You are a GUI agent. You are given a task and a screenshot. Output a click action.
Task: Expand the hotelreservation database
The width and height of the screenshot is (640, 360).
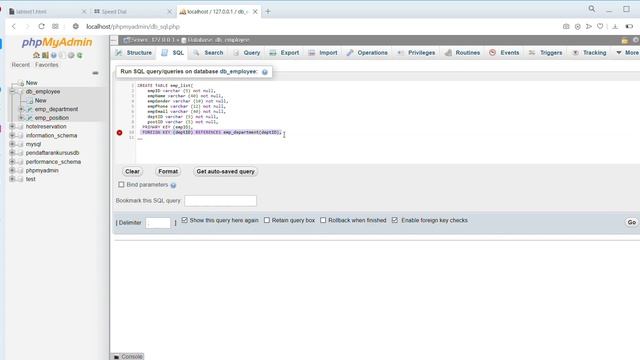[x=12, y=127]
